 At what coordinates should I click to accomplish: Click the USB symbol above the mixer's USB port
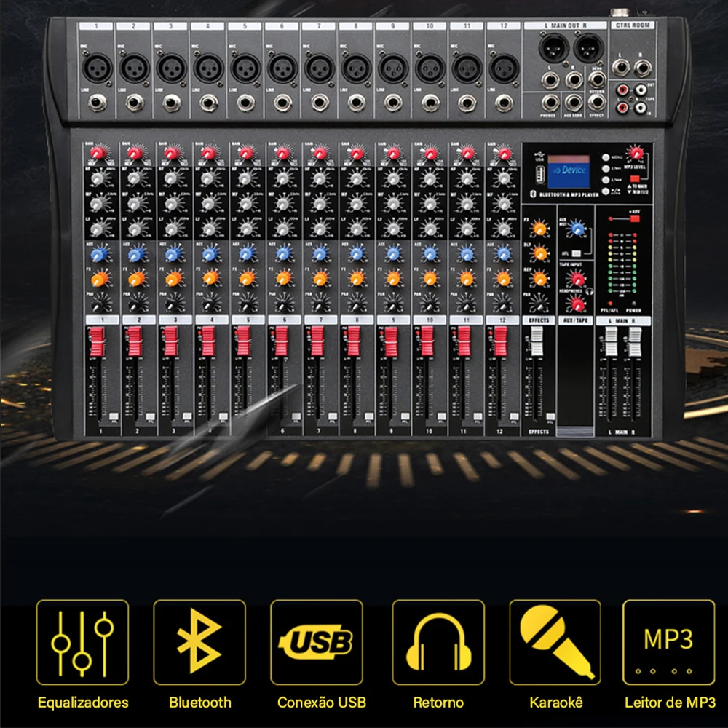pyautogui.click(x=539, y=156)
